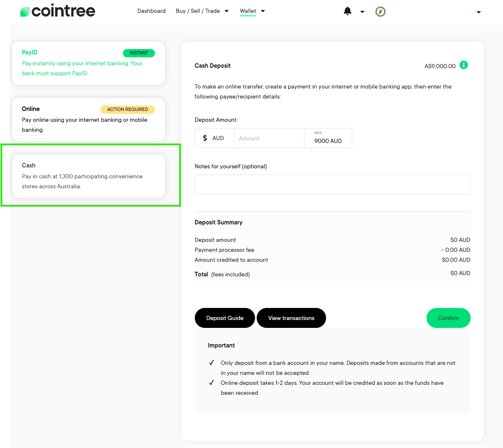Select the Cash deposit method card
Image resolution: width=503 pixels, height=448 pixels.
88,176
